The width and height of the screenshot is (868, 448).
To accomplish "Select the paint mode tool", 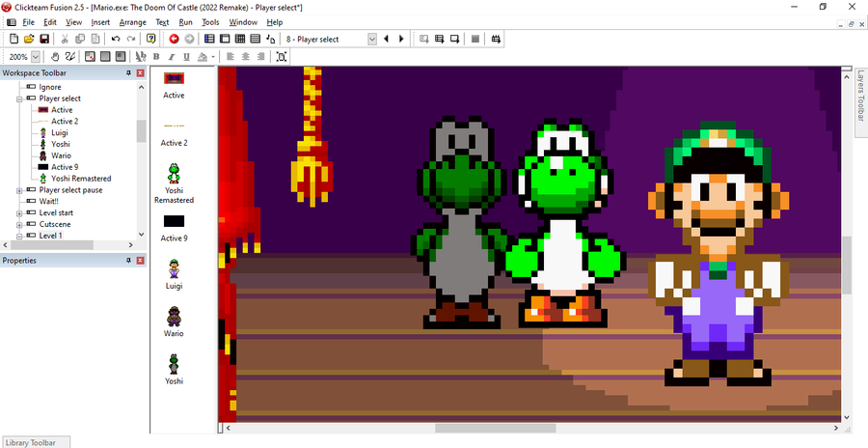I will pos(70,57).
